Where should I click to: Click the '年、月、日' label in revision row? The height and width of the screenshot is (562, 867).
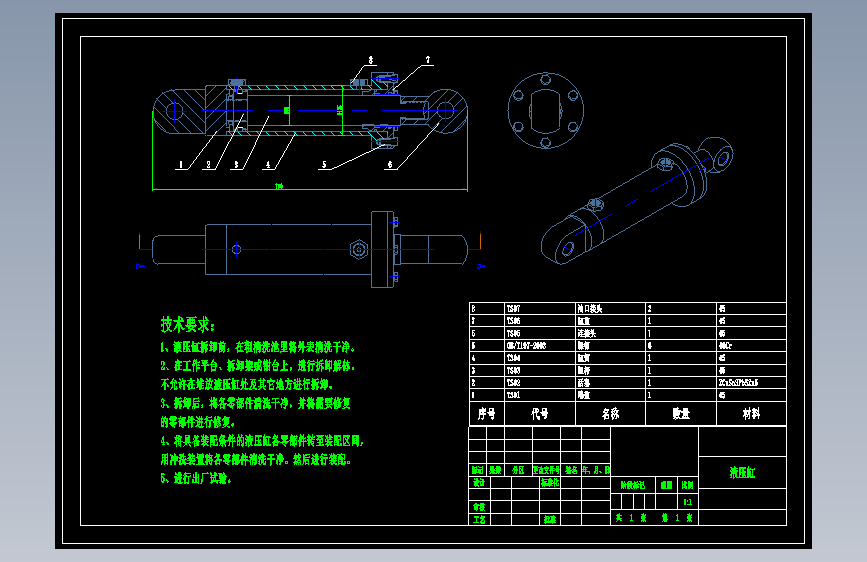tap(596, 470)
